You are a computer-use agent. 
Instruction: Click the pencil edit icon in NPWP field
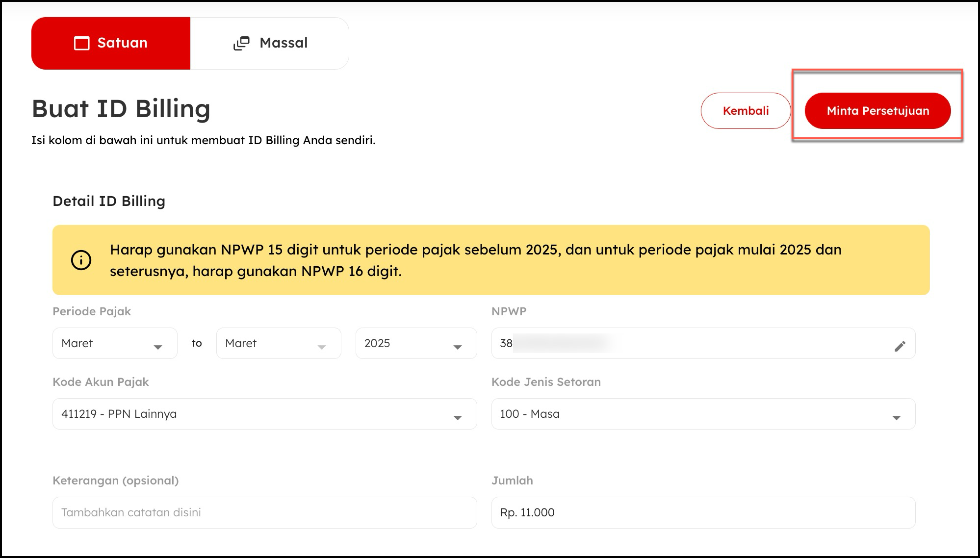[x=900, y=346]
